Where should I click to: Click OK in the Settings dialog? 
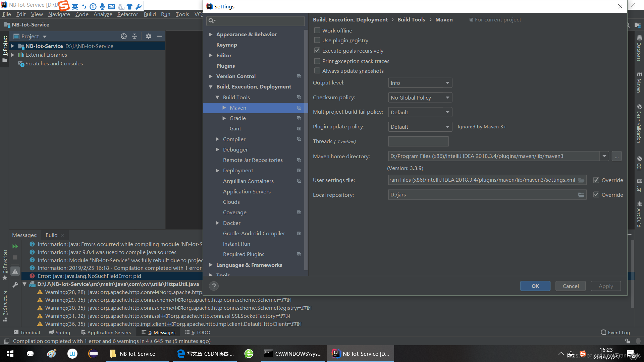(x=535, y=286)
